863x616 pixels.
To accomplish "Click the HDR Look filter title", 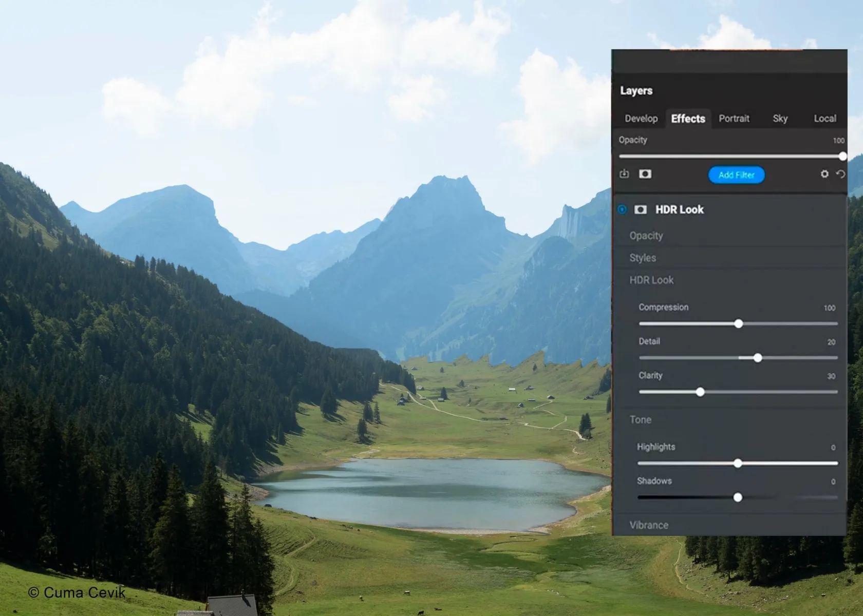I will [679, 209].
